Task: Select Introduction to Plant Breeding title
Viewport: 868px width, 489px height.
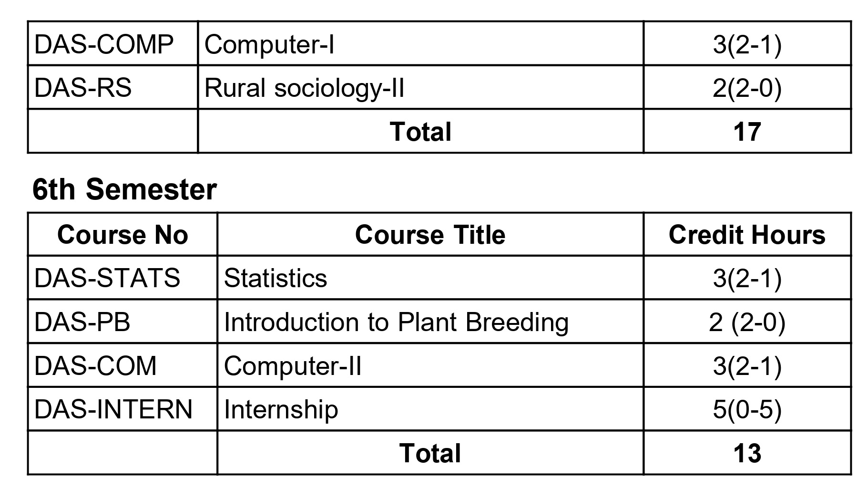Action: click(x=396, y=322)
